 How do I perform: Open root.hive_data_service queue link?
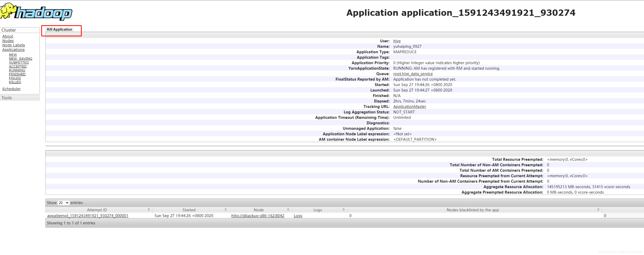(x=413, y=74)
